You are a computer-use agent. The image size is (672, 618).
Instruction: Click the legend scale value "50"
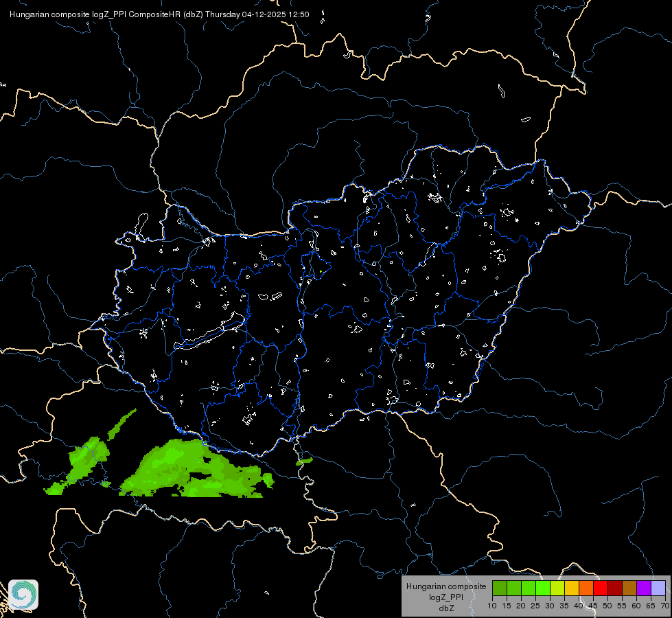(x=607, y=606)
